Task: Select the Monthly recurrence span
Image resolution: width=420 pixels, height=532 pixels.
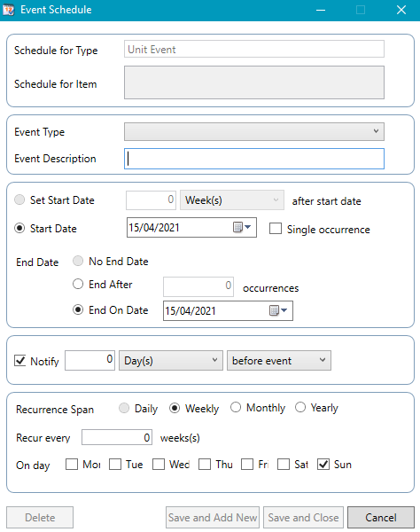Action: (x=236, y=407)
